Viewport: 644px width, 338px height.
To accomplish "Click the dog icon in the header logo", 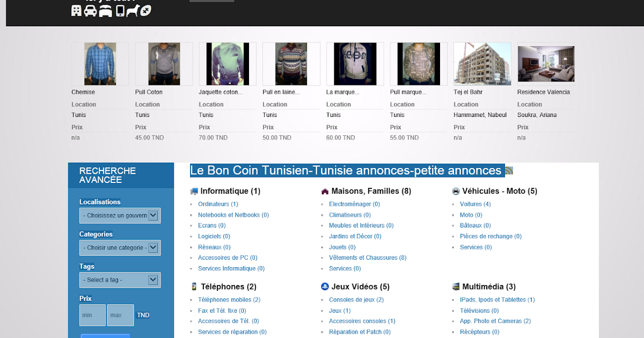I will coord(133,10).
